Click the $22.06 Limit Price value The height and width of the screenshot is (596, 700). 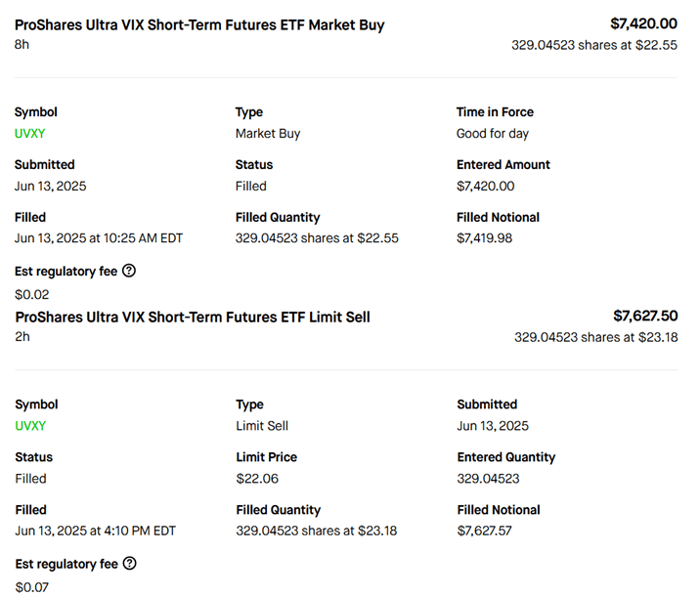tap(255, 479)
